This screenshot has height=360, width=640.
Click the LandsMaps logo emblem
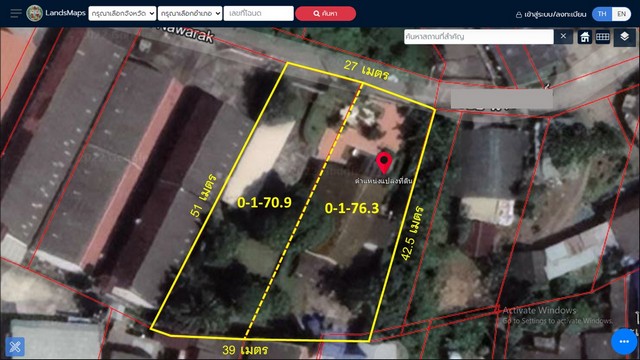point(35,13)
